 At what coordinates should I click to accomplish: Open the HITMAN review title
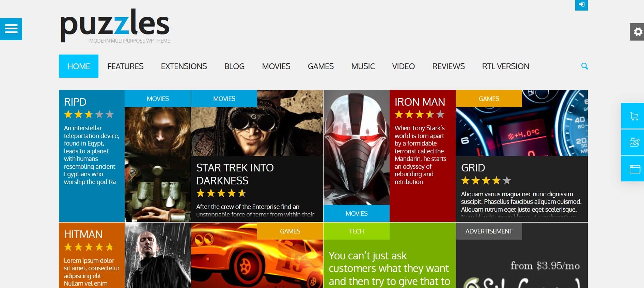(83, 234)
